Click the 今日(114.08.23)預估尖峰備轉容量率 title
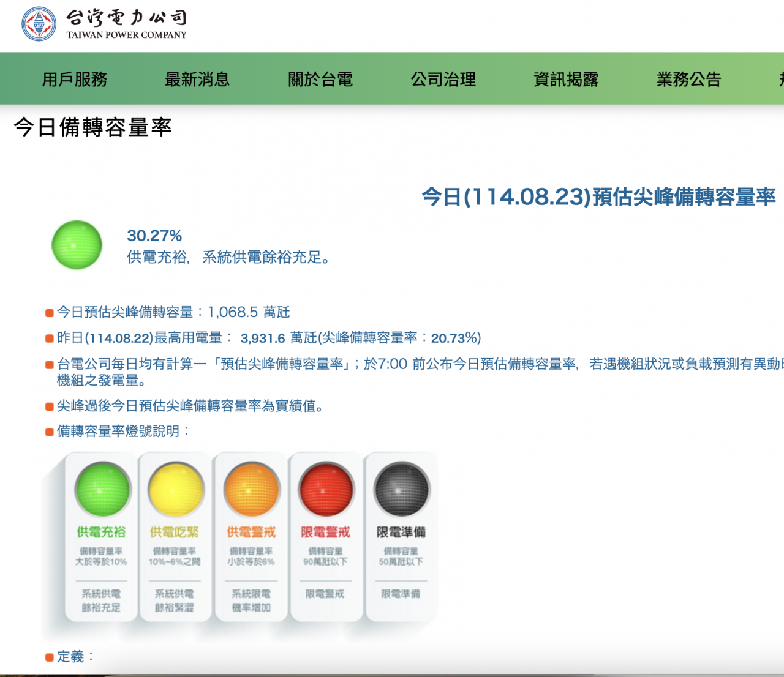The width and height of the screenshot is (784, 677). (x=598, y=197)
